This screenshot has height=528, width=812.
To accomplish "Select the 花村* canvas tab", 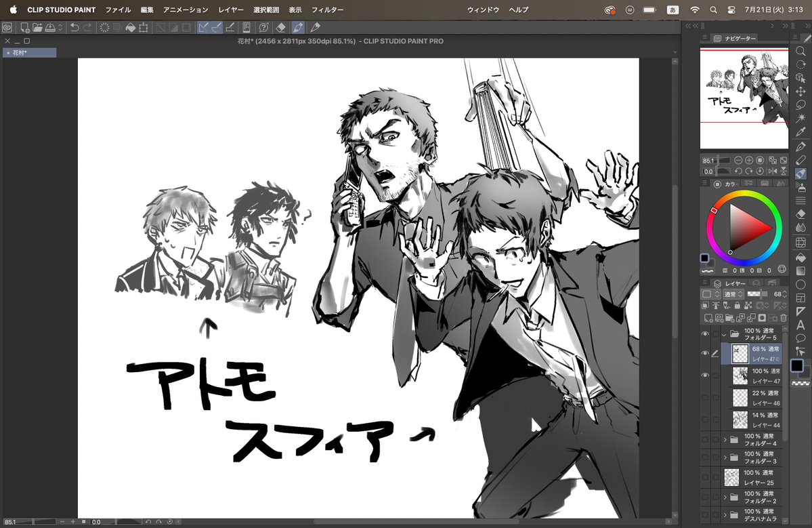I will tap(30, 53).
